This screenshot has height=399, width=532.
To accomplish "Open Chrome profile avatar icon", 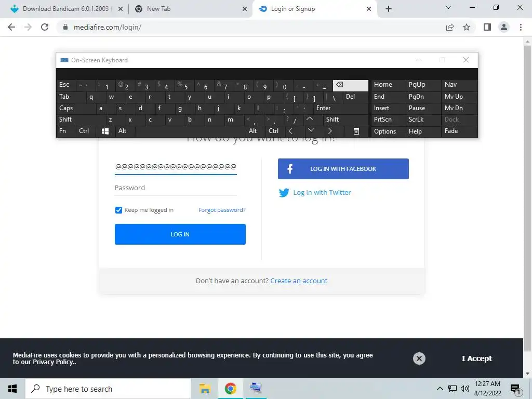I will (504, 27).
